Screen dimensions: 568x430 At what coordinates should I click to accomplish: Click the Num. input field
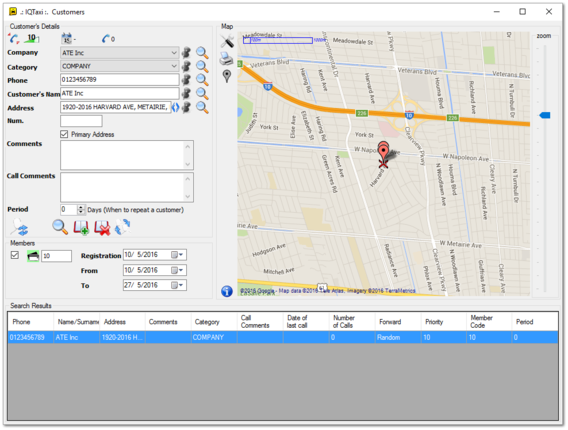coord(81,121)
